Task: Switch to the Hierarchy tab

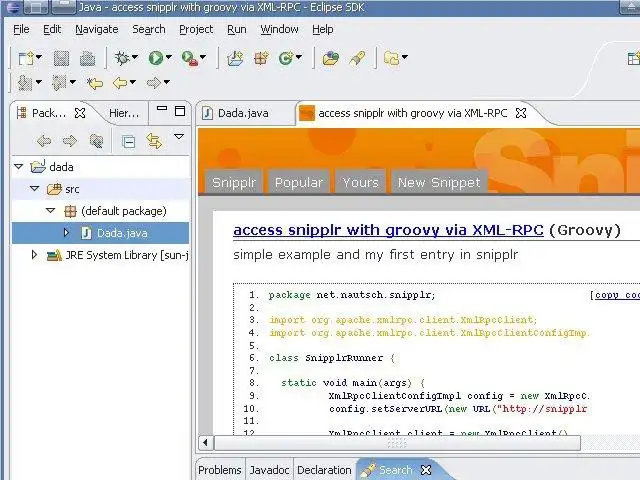Action: click(124, 113)
